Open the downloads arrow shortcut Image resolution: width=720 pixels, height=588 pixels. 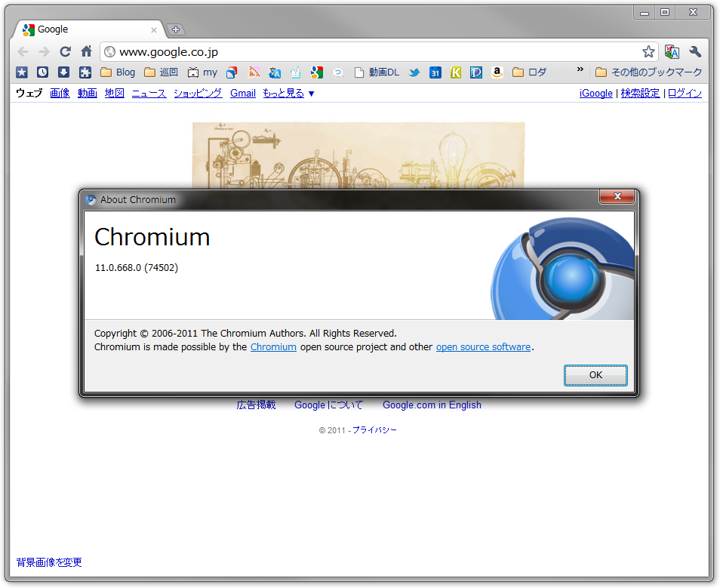tap(64, 72)
